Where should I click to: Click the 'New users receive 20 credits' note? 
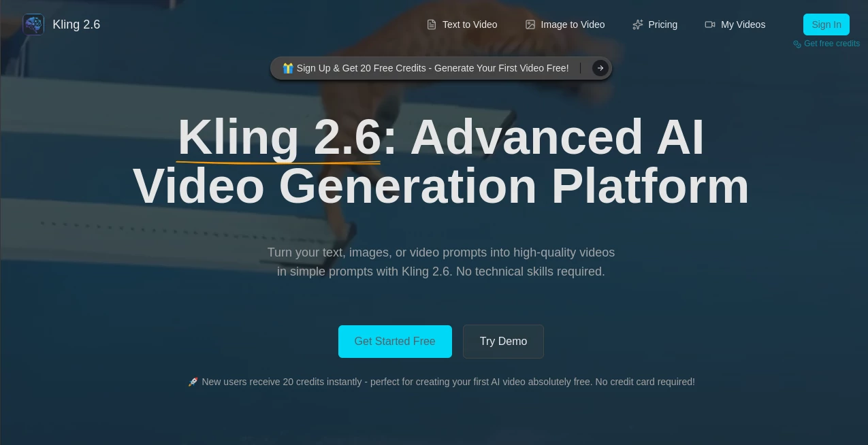pyautogui.click(x=441, y=382)
